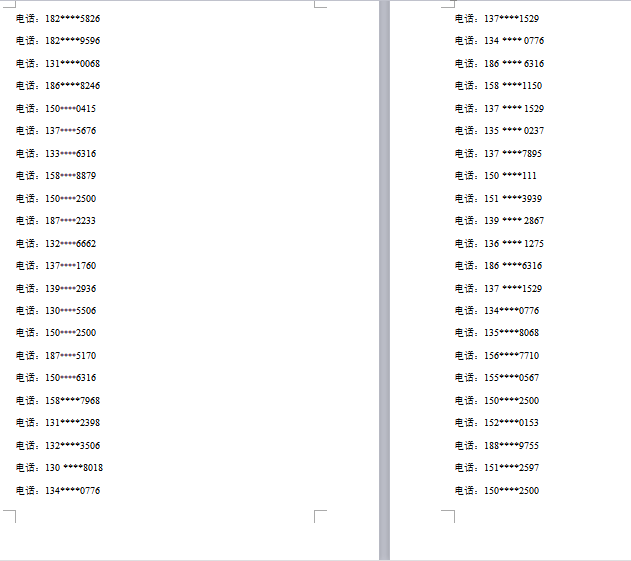Place cursor on 139 **** 2867
Image resolution: width=631 pixels, height=561 pixels.
point(499,221)
